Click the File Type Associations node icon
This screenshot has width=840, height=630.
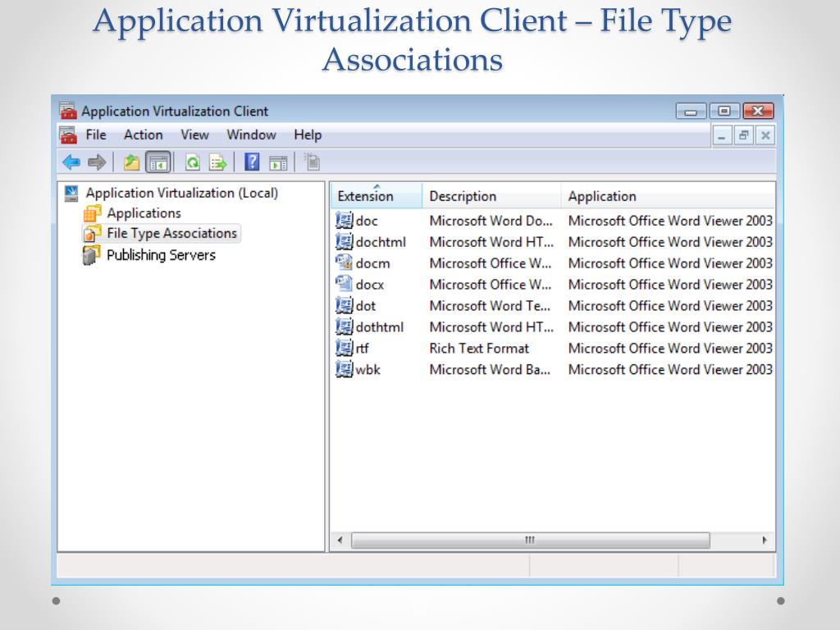point(92,234)
